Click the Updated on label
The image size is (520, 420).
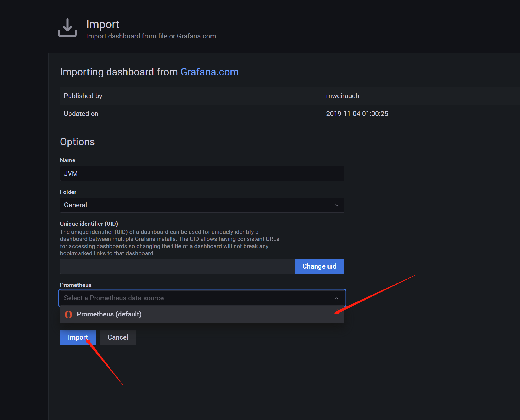81,114
